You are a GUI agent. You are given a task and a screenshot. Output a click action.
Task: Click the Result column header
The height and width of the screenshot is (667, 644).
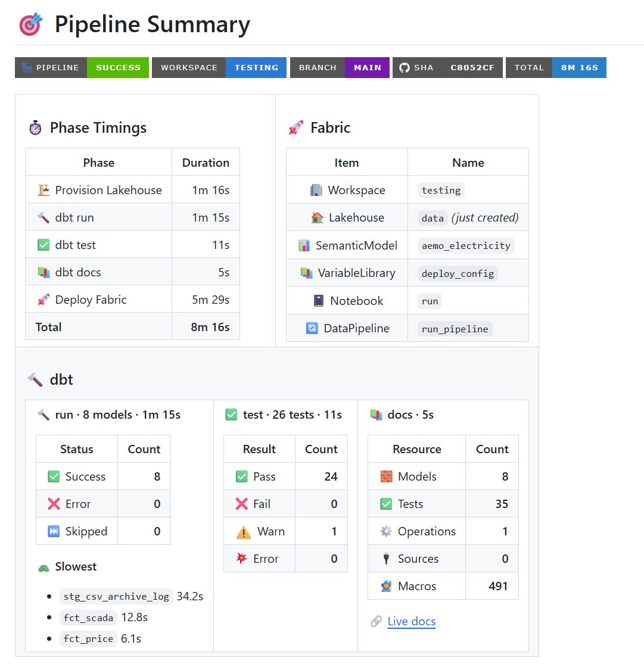point(259,449)
